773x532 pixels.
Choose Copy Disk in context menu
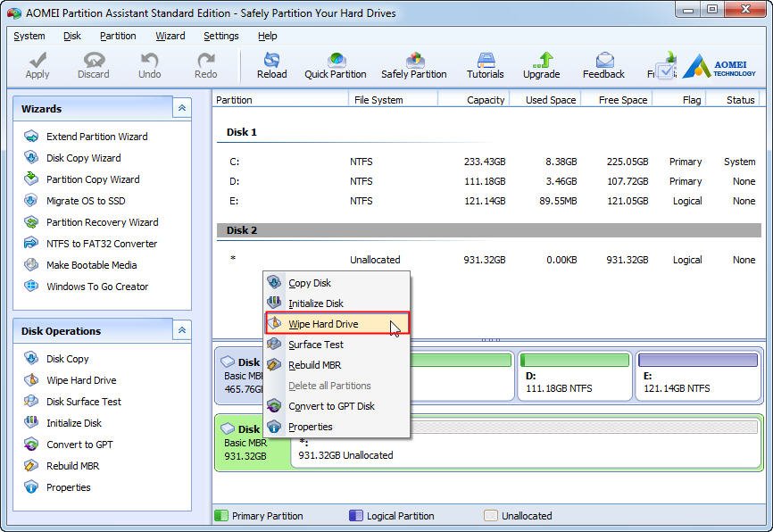(x=337, y=283)
